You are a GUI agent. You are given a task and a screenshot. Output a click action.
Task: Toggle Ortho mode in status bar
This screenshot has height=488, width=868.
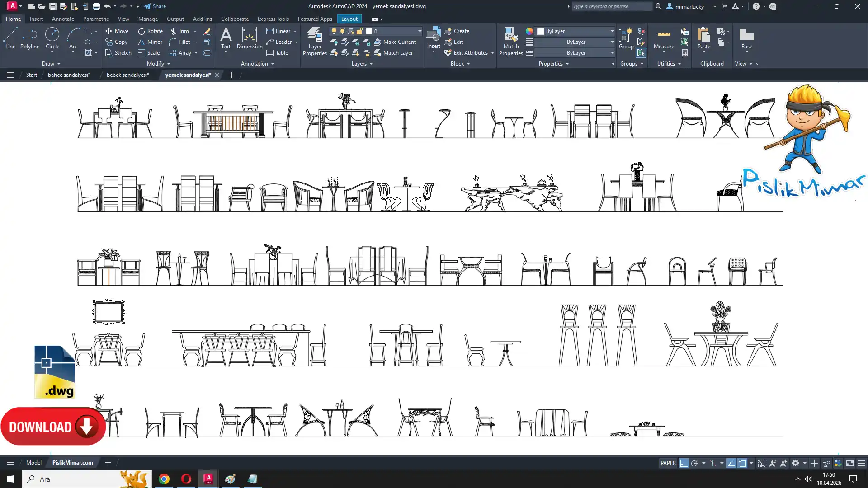684,463
